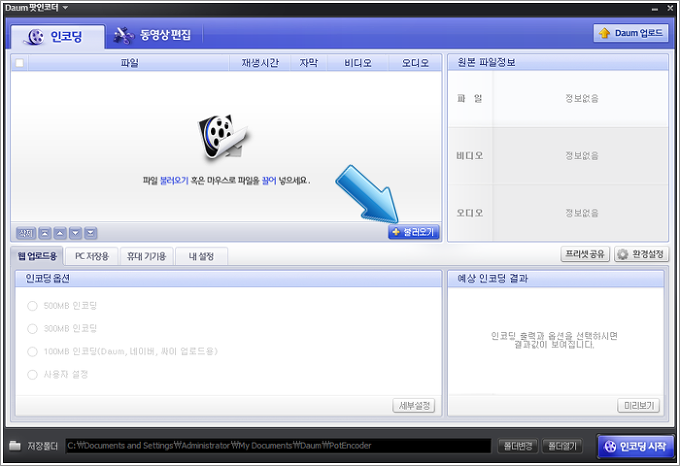Click the 비디오 column header
This screenshot has height=466, width=680.
tap(358, 63)
